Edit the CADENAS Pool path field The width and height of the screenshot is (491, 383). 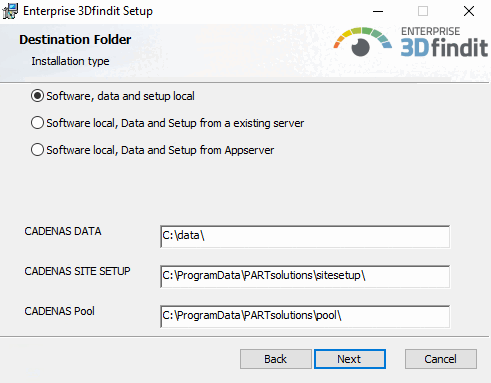305,316
